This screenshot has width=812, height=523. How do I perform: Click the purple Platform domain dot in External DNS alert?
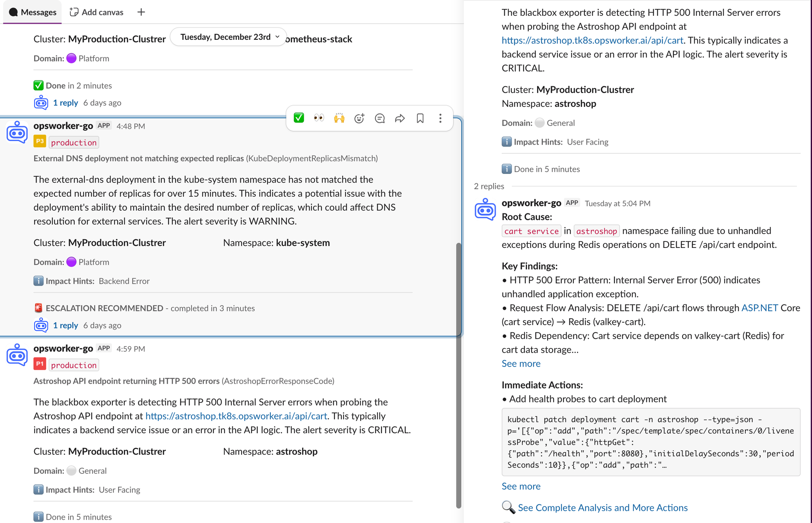point(71,262)
